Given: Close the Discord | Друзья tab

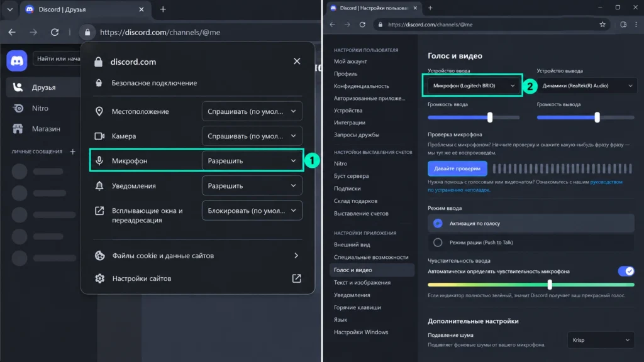Looking at the screenshot, I should pos(142,9).
